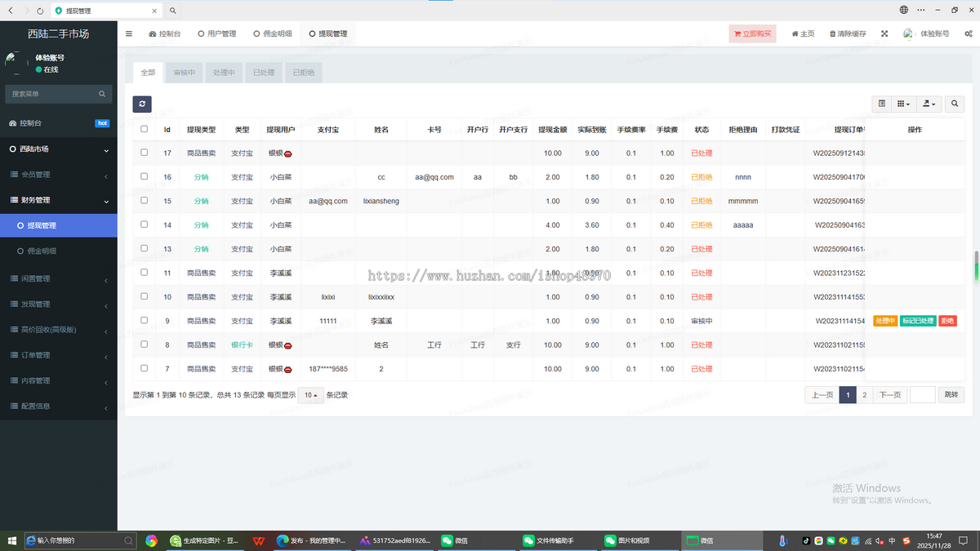The image size is (980, 551).
Task: Click the refresh table button
Action: click(142, 104)
